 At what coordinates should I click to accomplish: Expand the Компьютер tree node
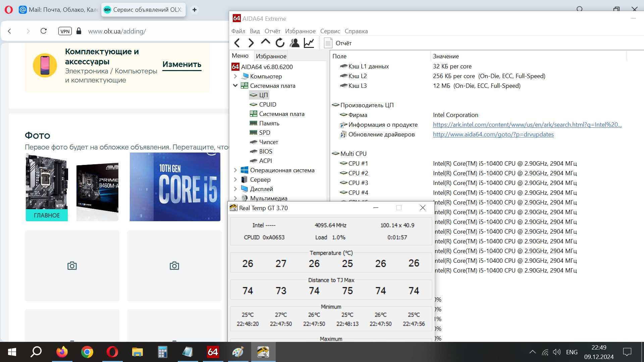tap(235, 76)
